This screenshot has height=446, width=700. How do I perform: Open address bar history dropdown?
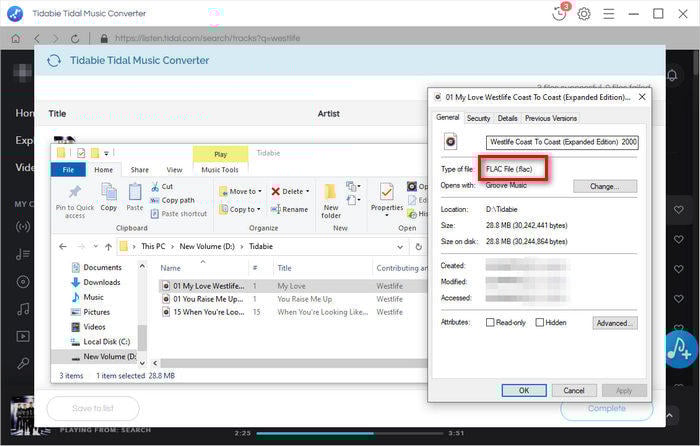point(400,247)
